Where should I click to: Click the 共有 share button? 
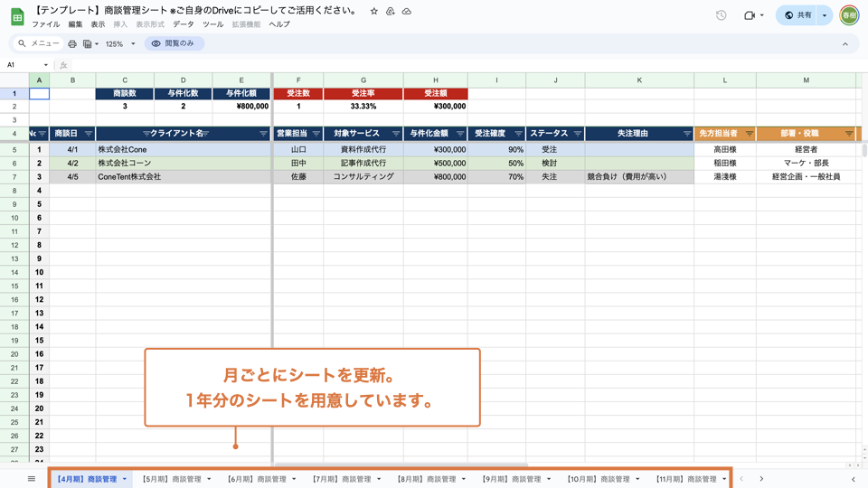pos(797,15)
